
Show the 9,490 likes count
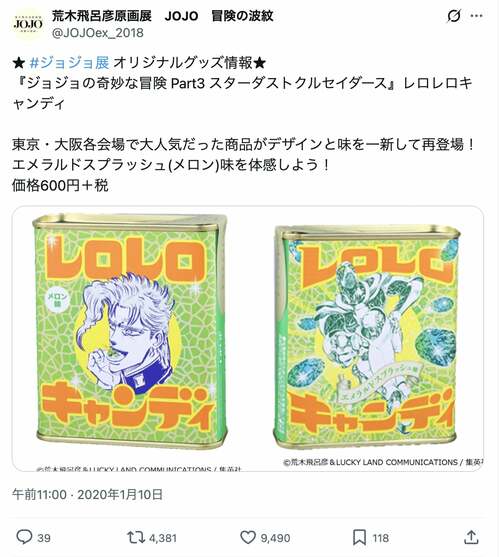click(x=275, y=538)
